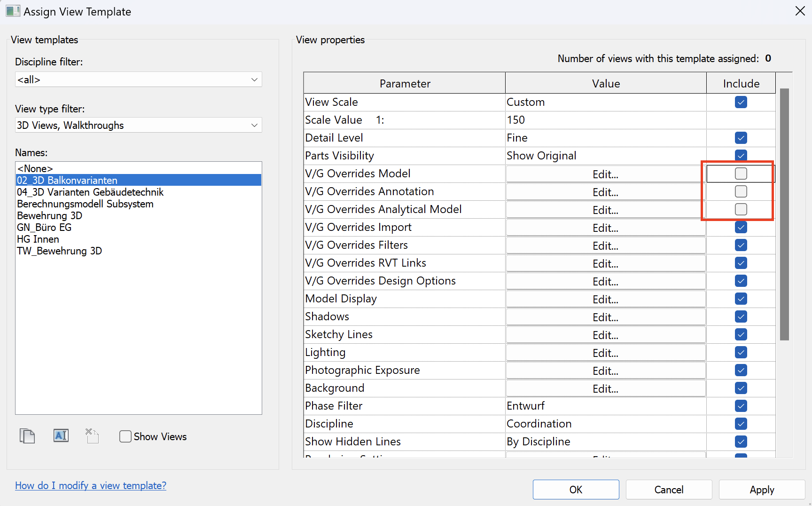Click the Delete view template icon
This screenshot has width=812, height=506.
click(92, 436)
